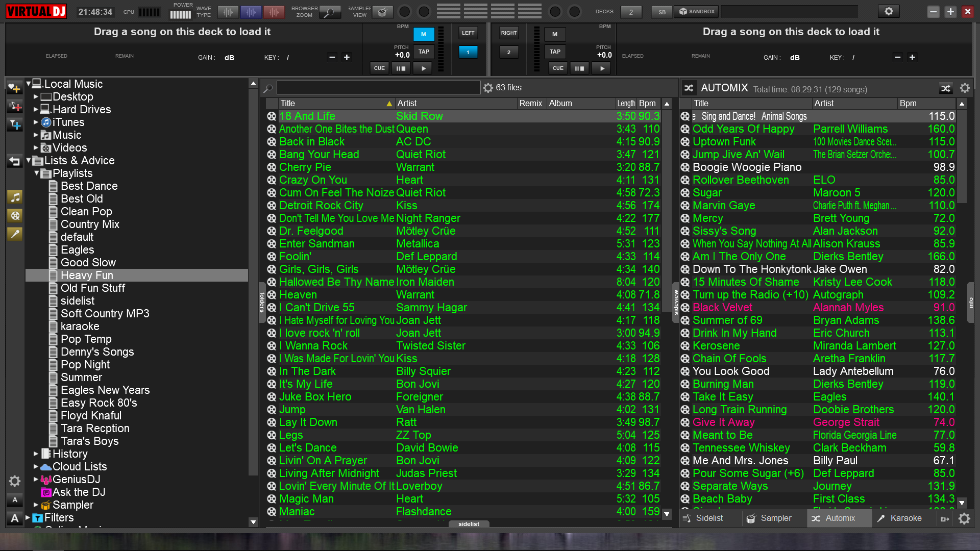
Task: Pause/stop the right deck
Action: [580, 68]
